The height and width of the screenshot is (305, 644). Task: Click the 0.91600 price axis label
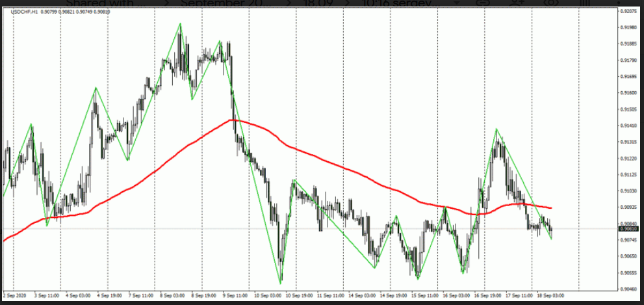(629, 93)
